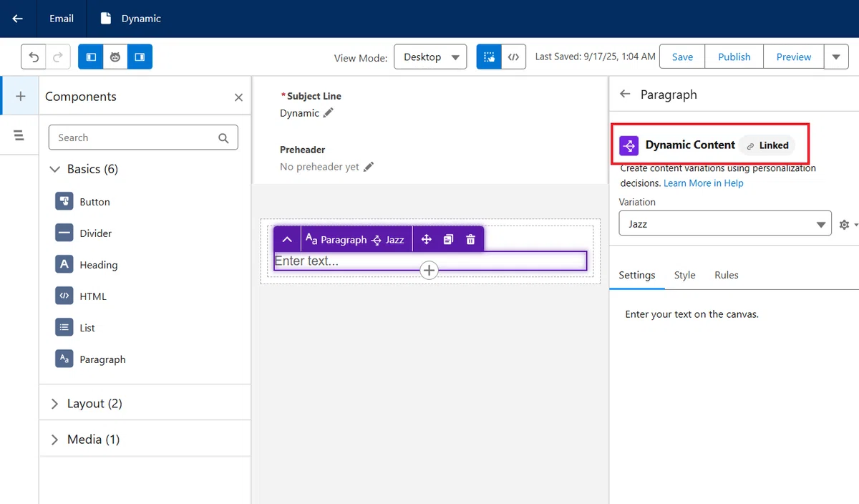The width and height of the screenshot is (859, 504).
Task: Select the List component icon
Action: (64, 327)
